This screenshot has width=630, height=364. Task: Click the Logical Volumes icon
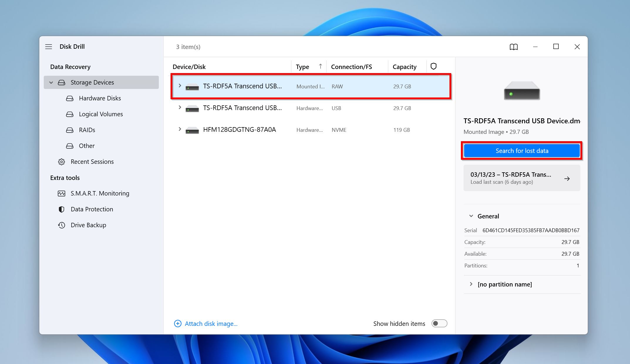(x=69, y=114)
